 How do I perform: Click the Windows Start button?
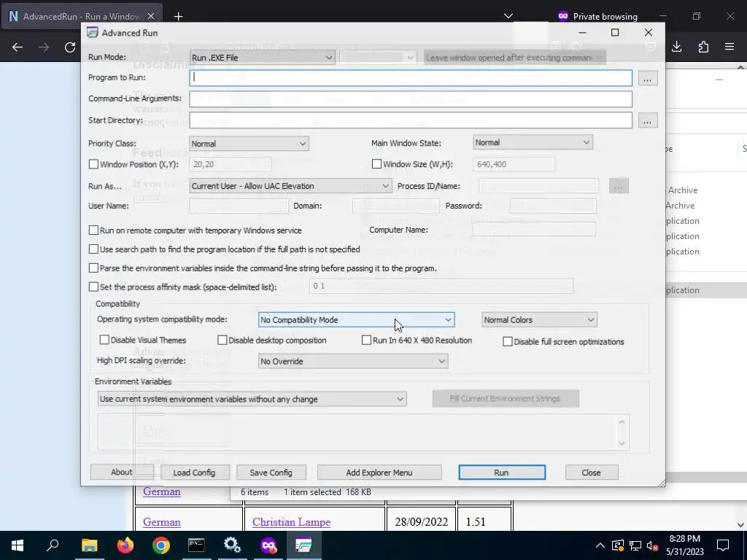click(18, 545)
